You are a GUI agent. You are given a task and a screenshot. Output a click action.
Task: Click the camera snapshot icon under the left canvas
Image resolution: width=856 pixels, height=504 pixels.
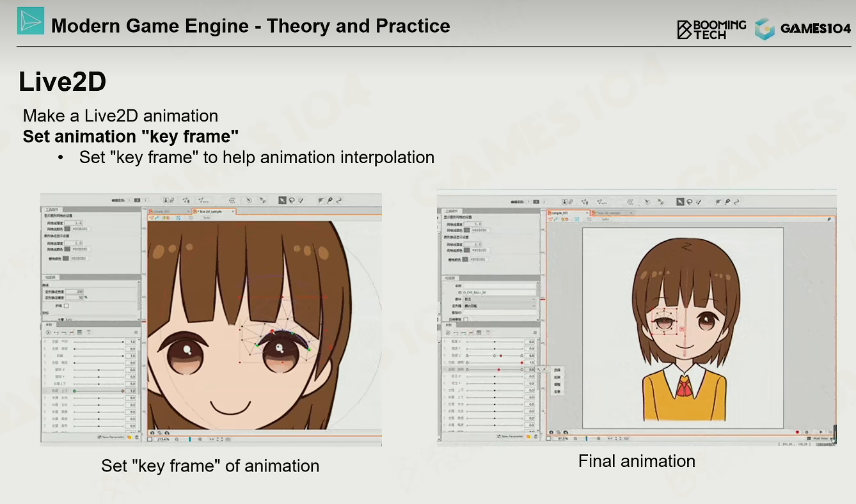click(x=151, y=432)
